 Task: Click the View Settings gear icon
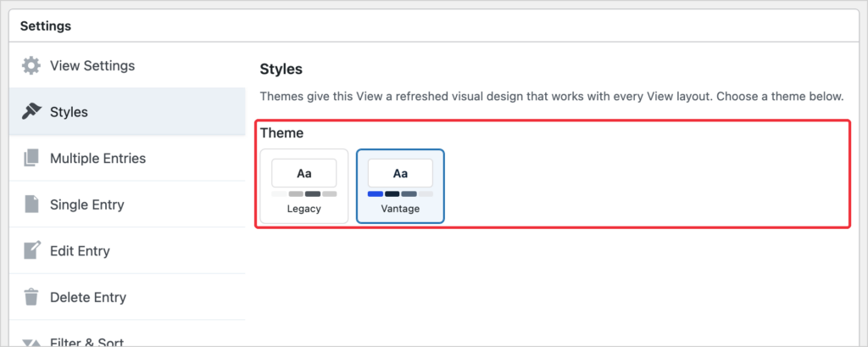point(31,66)
